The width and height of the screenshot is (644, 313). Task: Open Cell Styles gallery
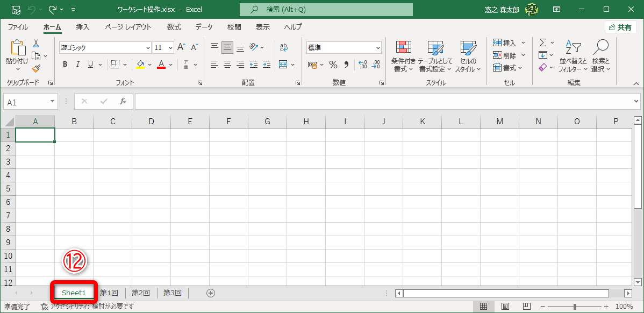click(x=468, y=56)
